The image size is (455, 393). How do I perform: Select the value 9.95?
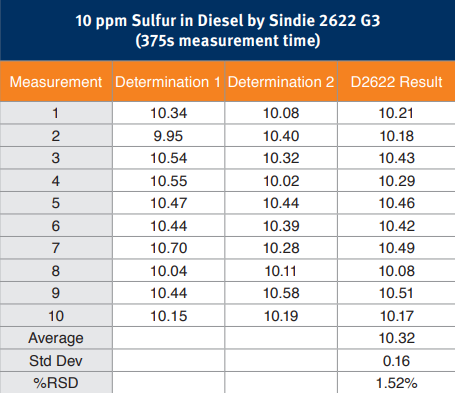coord(168,136)
